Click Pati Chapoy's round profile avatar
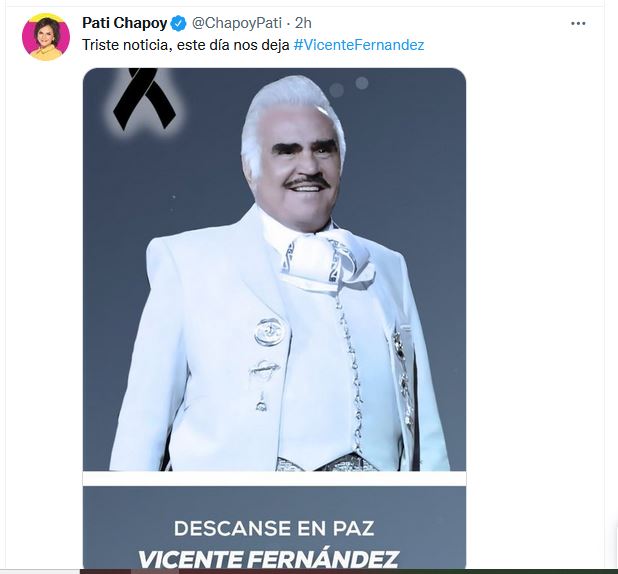The width and height of the screenshot is (618, 574). 46,37
